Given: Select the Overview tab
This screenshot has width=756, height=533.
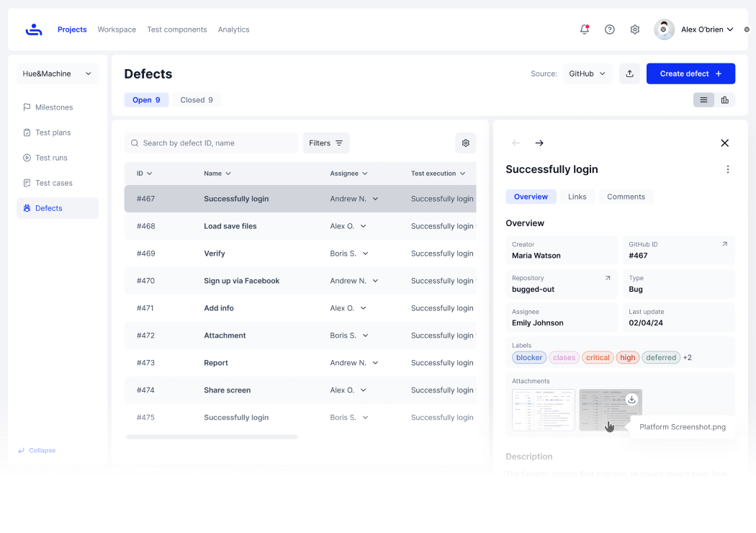Looking at the screenshot, I should click(x=531, y=197).
